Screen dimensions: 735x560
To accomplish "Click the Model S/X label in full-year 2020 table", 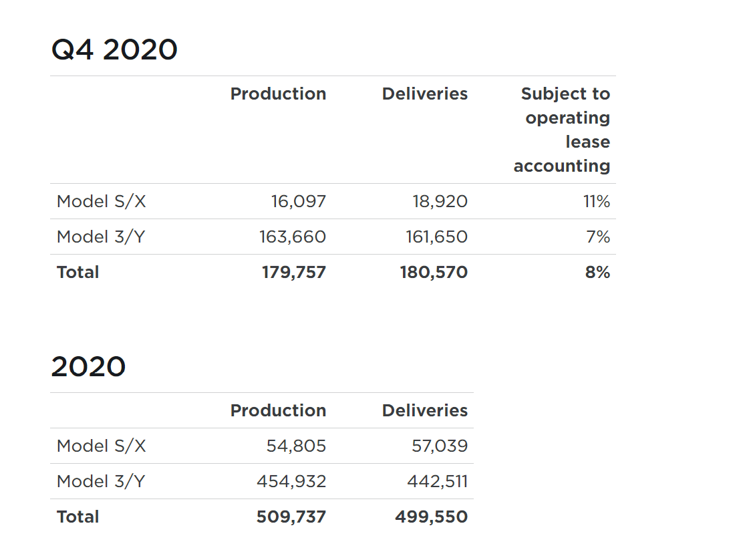I will click(x=102, y=446).
